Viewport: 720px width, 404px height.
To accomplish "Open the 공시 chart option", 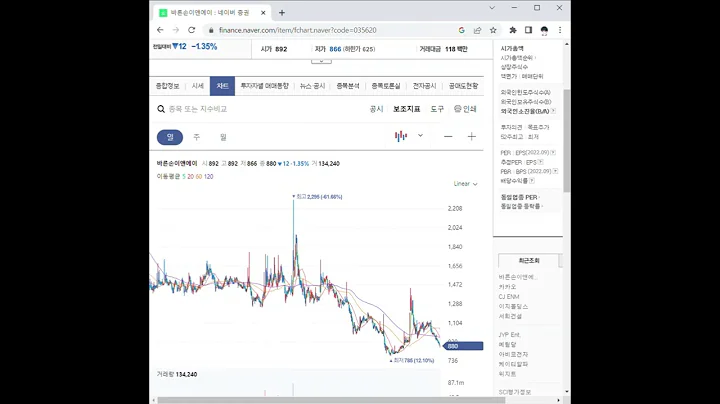I will 376,109.
